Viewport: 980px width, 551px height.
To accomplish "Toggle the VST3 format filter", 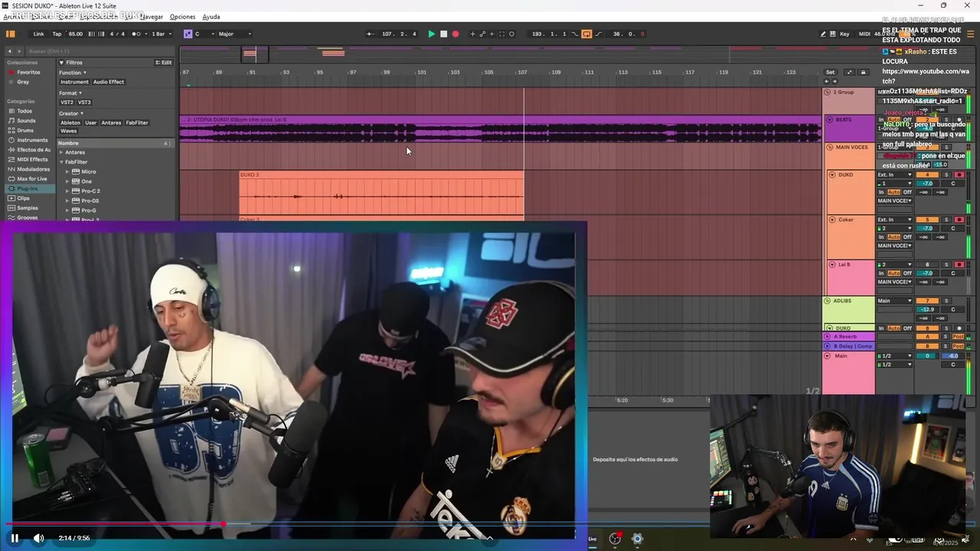I will click(x=84, y=102).
